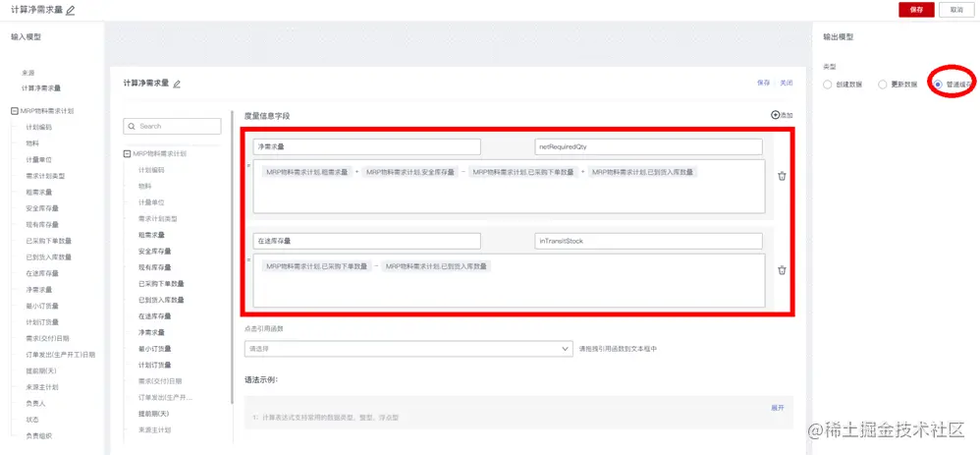980x455 pixels.
Task: Click the 已到货入库数量 token in the 净需求量 formula
Action: 642,172
